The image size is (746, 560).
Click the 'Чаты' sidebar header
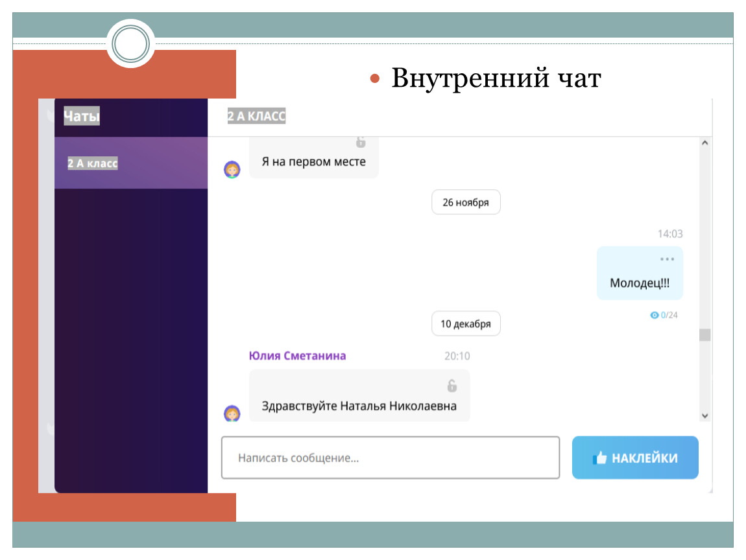pyautogui.click(x=82, y=117)
